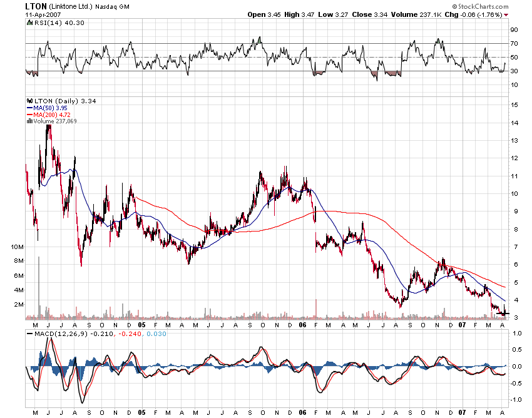Viewport: 532px width, 418px height.
Task: Click the 6M label on volume axis
Action: 19,275
